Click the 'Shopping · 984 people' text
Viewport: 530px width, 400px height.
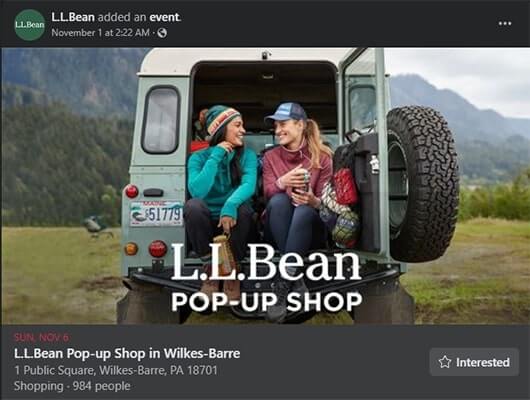coord(72,386)
